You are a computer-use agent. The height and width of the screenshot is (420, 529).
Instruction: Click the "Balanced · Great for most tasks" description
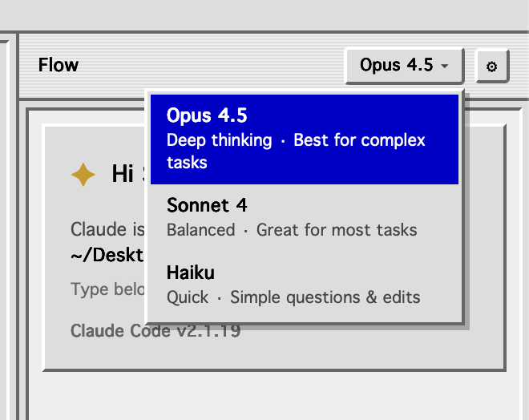click(292, 230)
